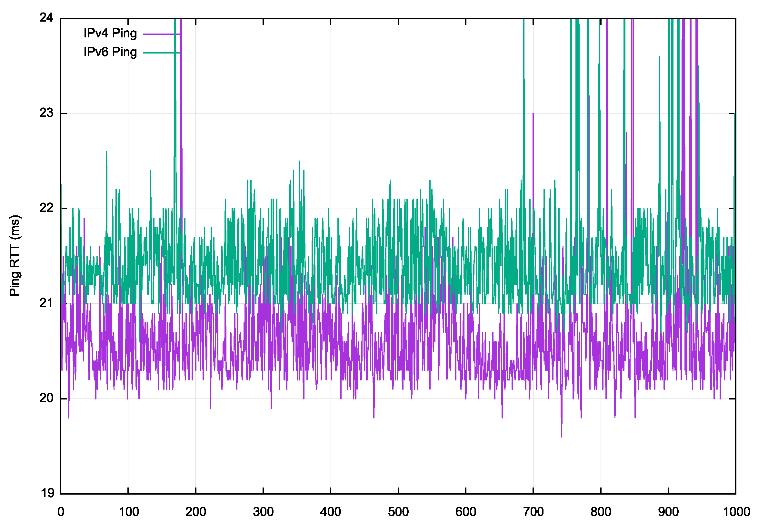758x532 pixels.
Task: Click the x-axis tick label 700
Action: click(x=533, y=512)
